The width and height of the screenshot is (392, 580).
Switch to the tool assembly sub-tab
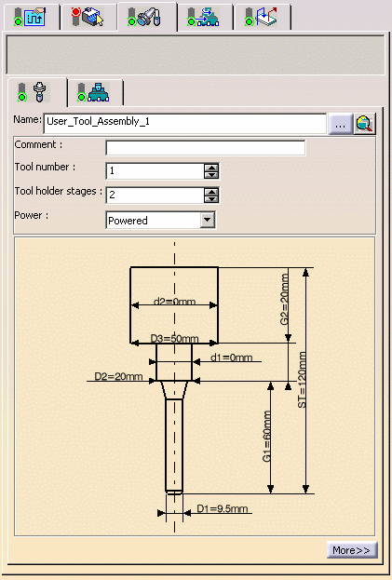pyautogui.click(x=95, y=92)
